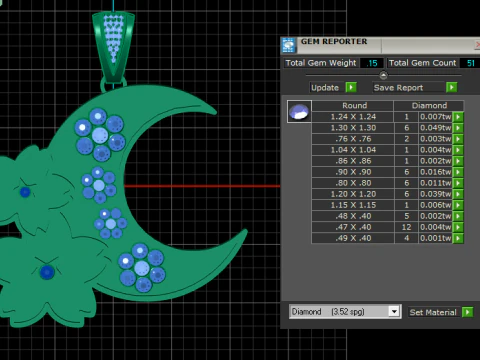Click the green arrow for 1.04 X 1.04 row
This screenshot has width=480, height=360.
tap(458, 150)
